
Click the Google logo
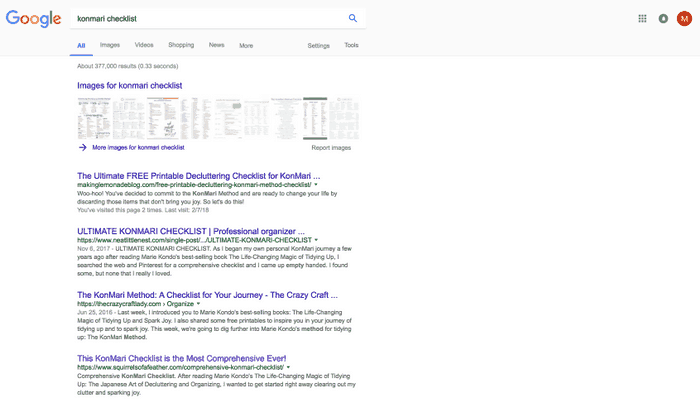pyautogui.click(x=33, y=19)
